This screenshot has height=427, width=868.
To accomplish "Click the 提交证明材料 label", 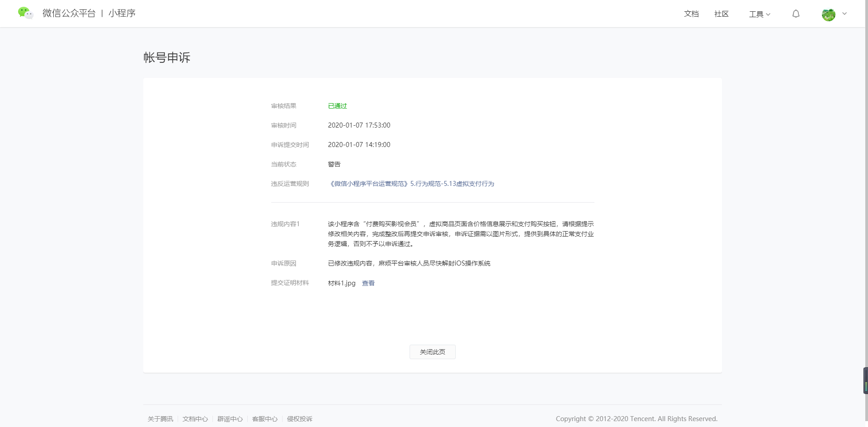I will pos(290,283).
